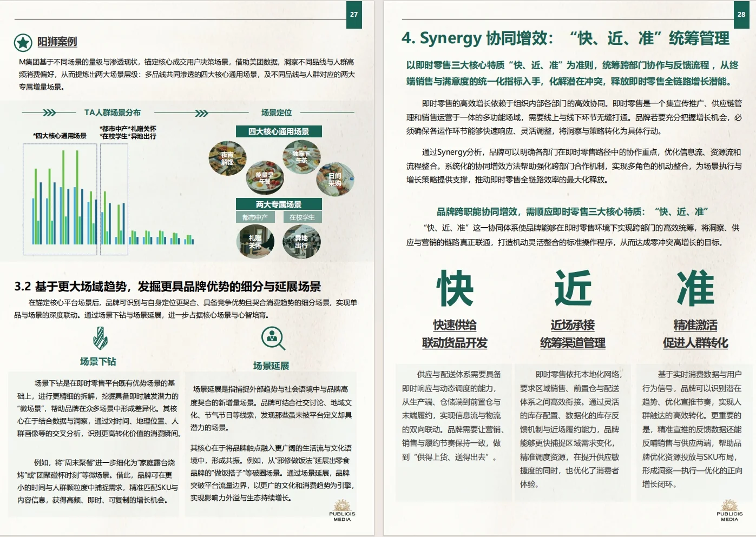Click the 两大专属场景 green banner
The height and width of the screenshot is (537, 756).
coord(279,204)
